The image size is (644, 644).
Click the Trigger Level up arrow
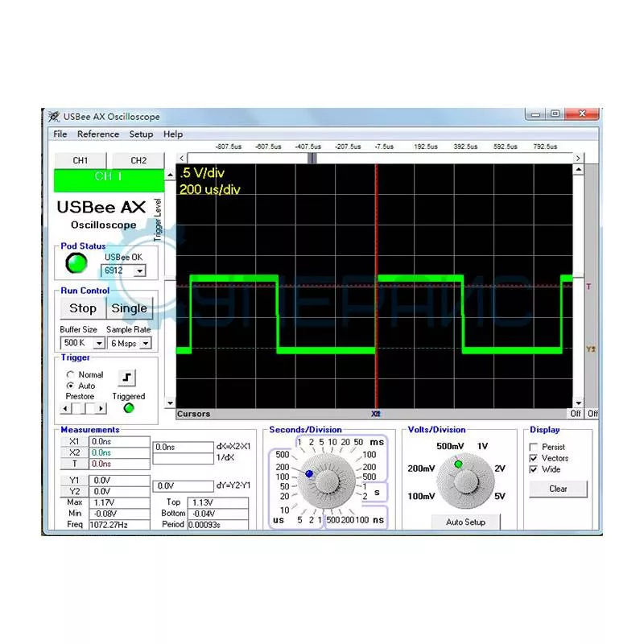(170, 175)
